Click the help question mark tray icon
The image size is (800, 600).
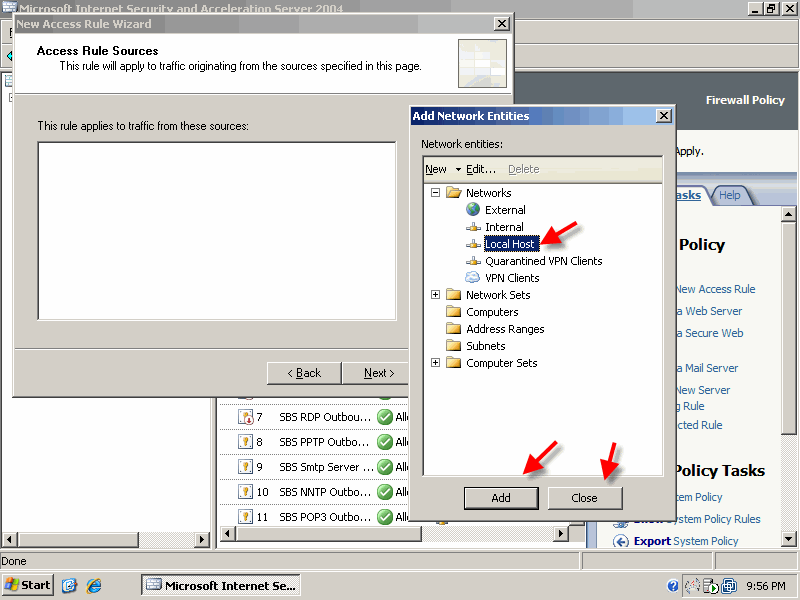(672, 586)
